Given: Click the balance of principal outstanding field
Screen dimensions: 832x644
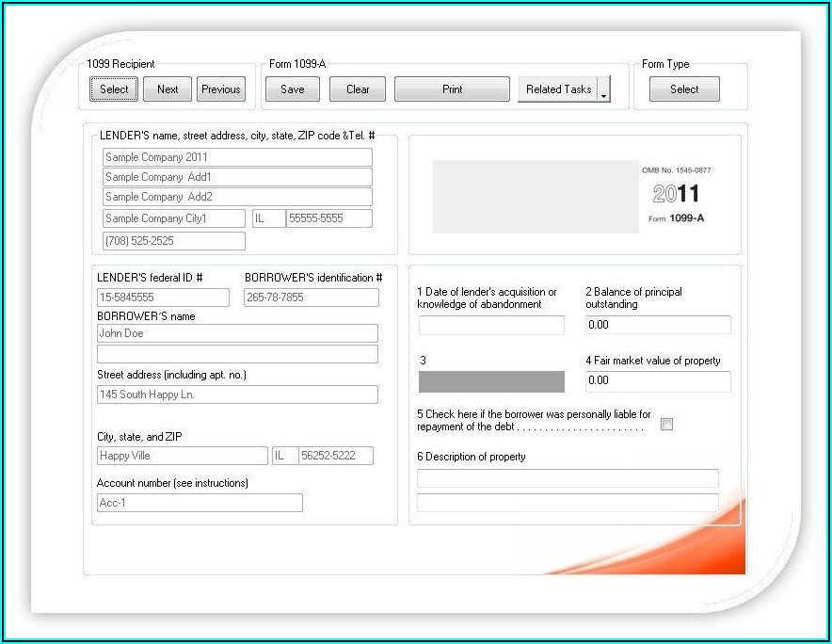Looking at the screenshot, I should [658, 325].
